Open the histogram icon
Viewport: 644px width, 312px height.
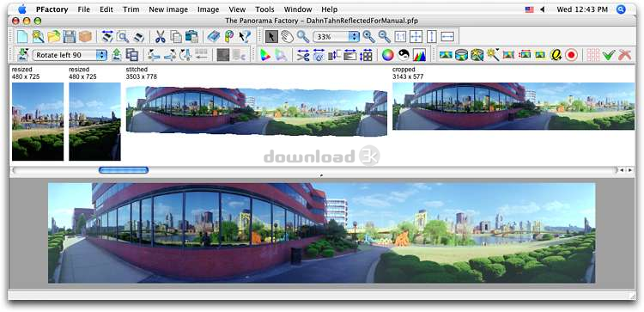pyautogui.click(x=419, y=55)
